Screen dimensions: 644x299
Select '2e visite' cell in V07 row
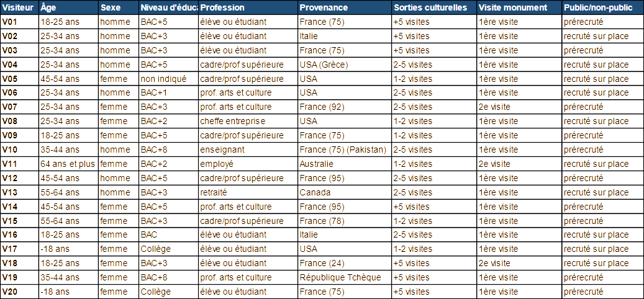[520, 107]
